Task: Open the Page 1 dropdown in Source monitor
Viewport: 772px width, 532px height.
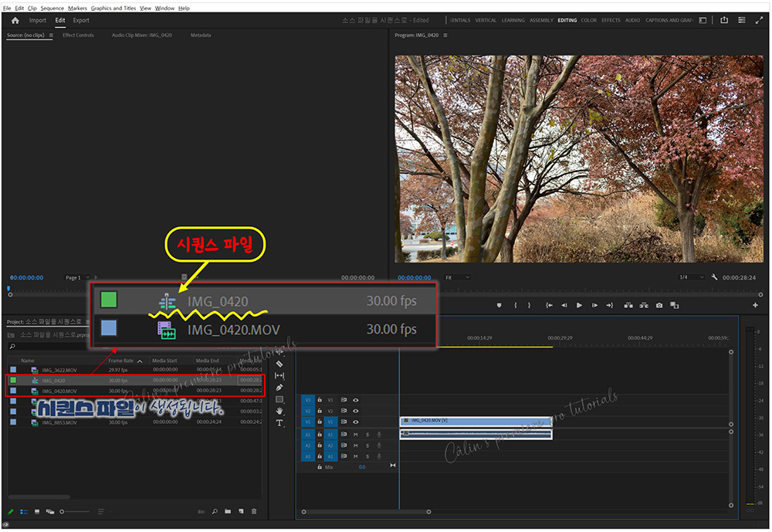Action: pos(77,277)
